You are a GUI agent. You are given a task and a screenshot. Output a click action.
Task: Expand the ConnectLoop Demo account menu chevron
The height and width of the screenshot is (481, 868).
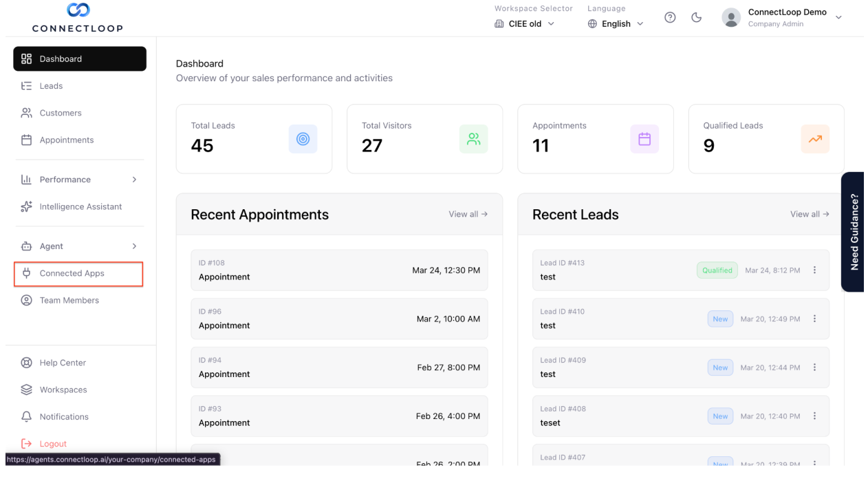pos(838,18)
